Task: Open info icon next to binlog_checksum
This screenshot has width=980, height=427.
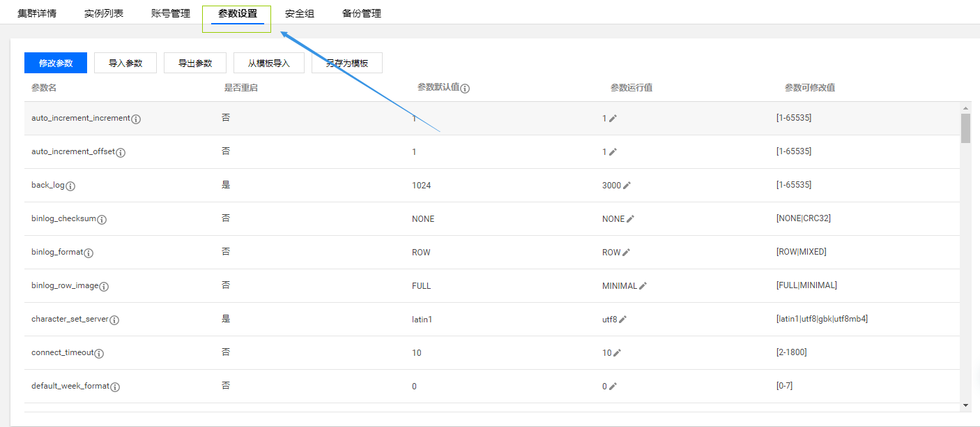Action: [102, 220]
